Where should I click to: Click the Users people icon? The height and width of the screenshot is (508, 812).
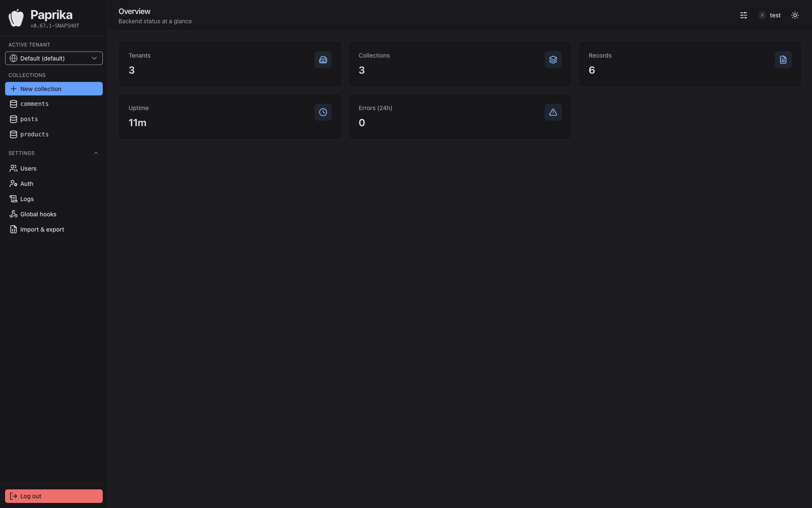14,168
